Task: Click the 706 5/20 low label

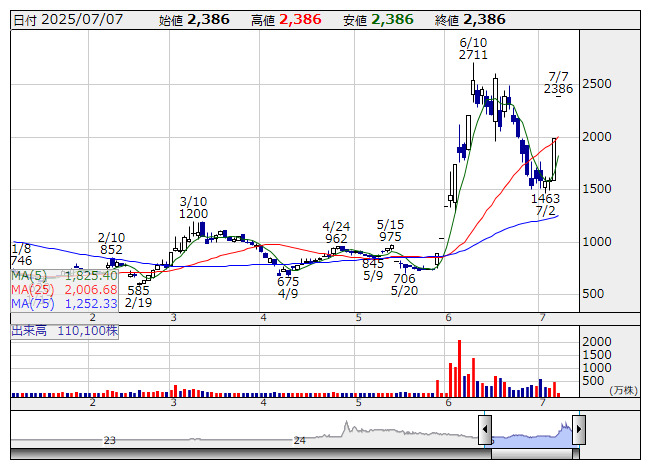Action: (404, 284)
